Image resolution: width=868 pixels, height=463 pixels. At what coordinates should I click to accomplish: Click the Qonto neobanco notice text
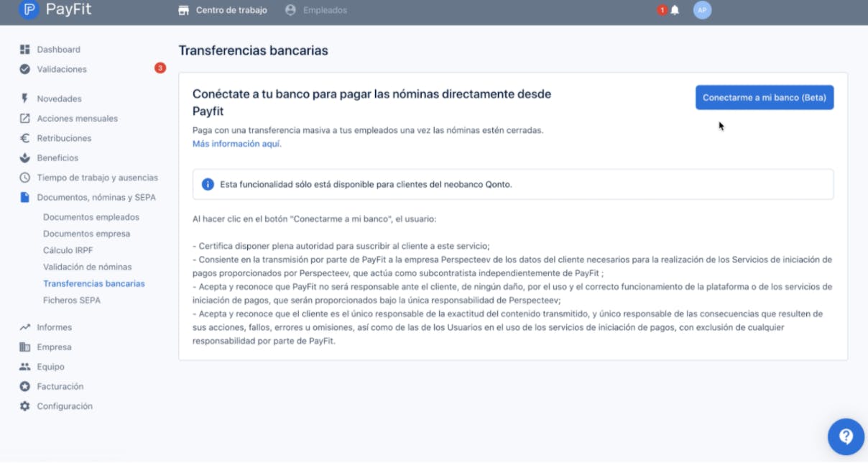click(x=366, y=184)
